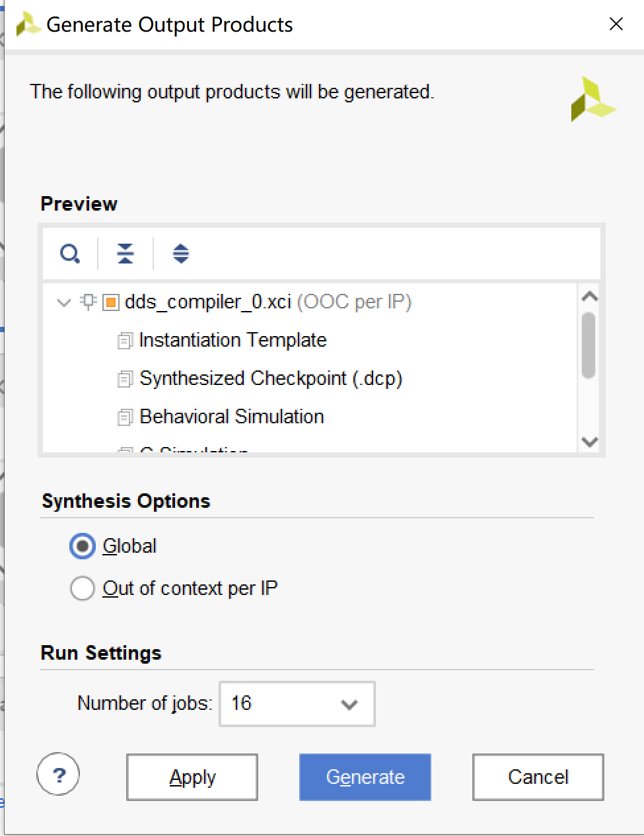Click the Generate button

365,777
